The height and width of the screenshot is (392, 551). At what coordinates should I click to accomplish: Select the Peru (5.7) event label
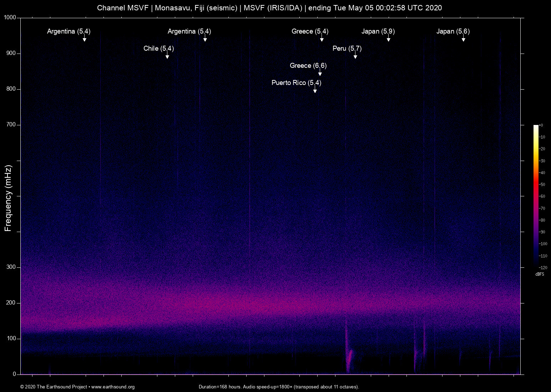click(347, 49)
